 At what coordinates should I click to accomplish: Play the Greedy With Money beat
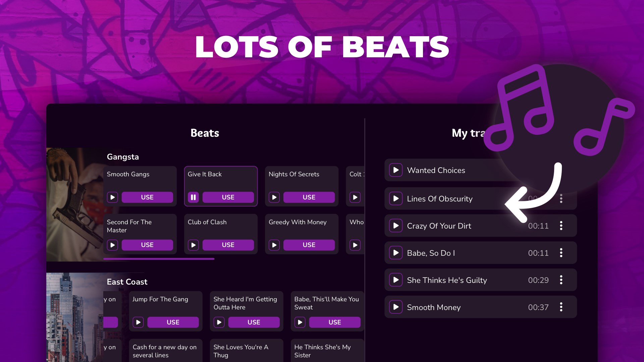click(274, 245)
